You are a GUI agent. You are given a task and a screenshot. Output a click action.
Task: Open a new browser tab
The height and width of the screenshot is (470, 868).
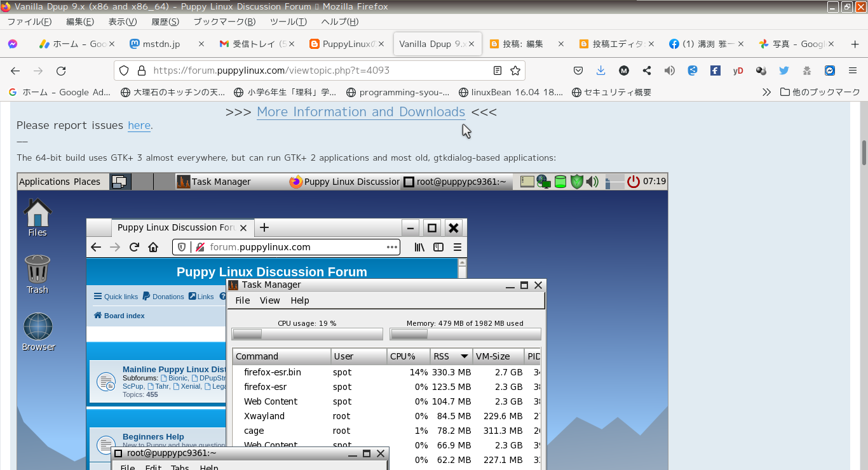pos(855,44)
